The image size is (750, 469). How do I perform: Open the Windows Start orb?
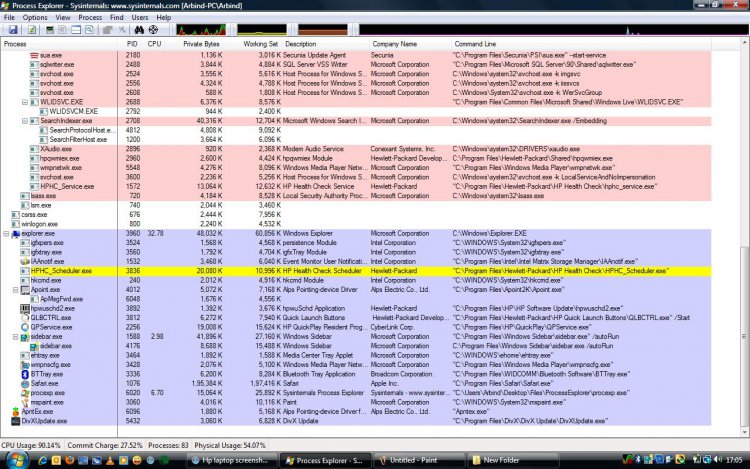[16, 460]
